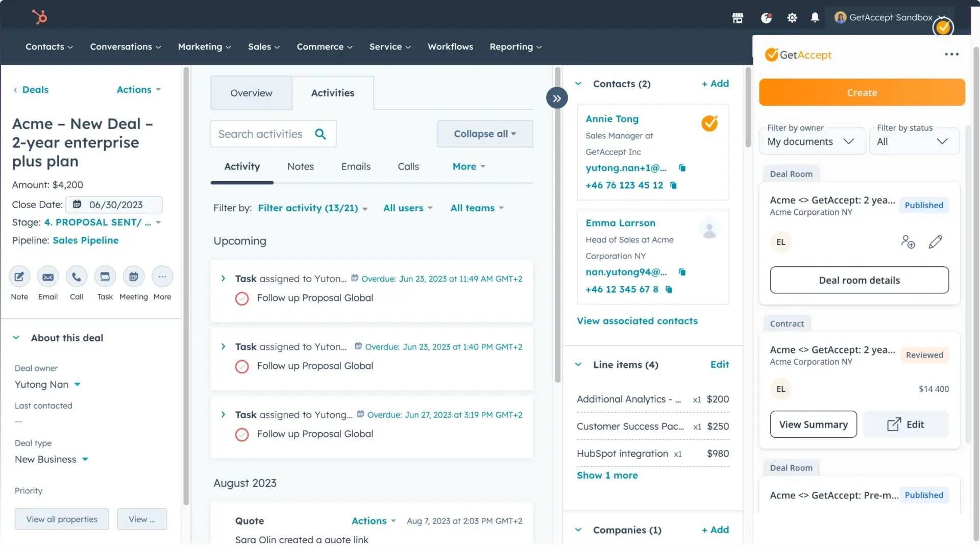The height and width of the screenshot is (551, 980).
Task: Open Filter by owner My documents dropdown
Action: (813, 141)
